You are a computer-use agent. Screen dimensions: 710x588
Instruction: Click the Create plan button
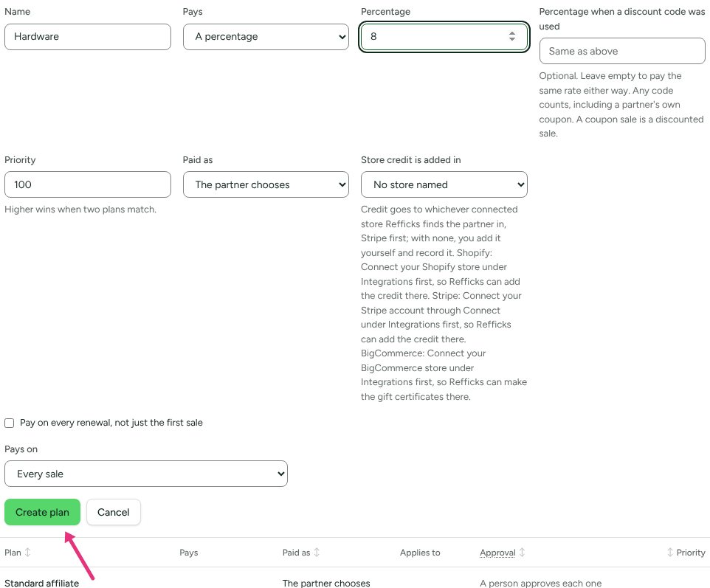point(42,512)
